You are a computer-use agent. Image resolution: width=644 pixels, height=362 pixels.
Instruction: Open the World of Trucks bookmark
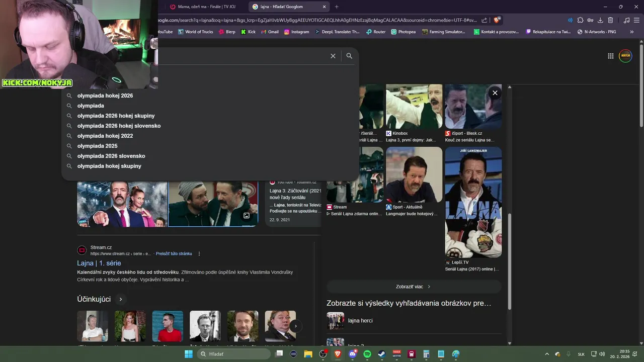point(195,32)
